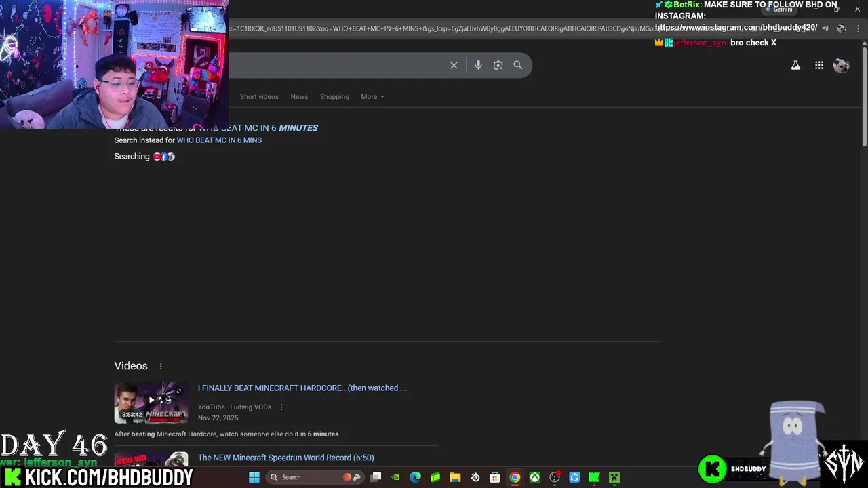
Task: Expand the More search filters dropdown
Action: point(372,97)
